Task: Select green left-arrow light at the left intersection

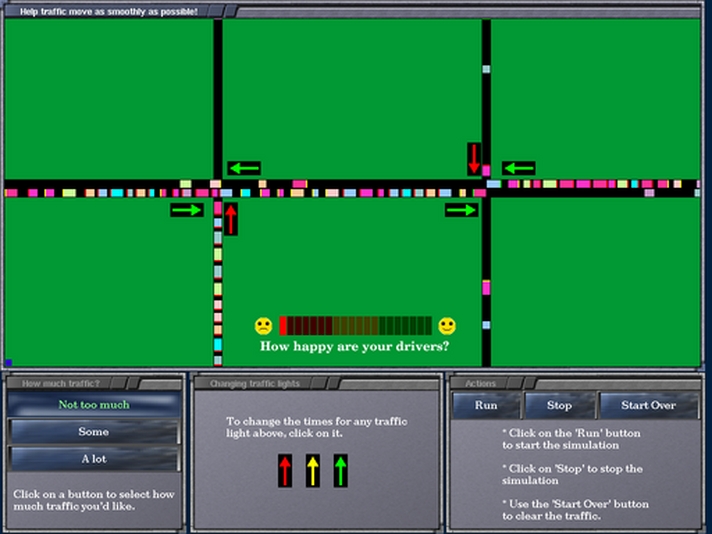Action: point(243,168)
